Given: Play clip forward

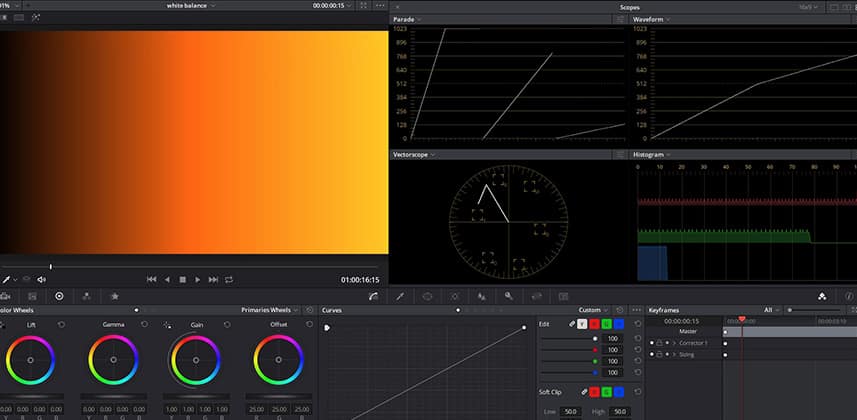Looking at the screenshot, I should coord(198,279).
